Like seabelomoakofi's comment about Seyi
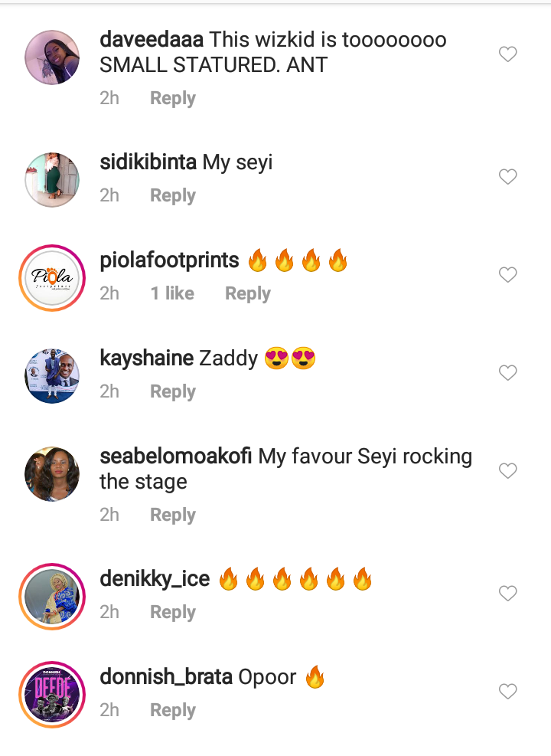This screenshot has height=756, width=551. coord(507,471)
